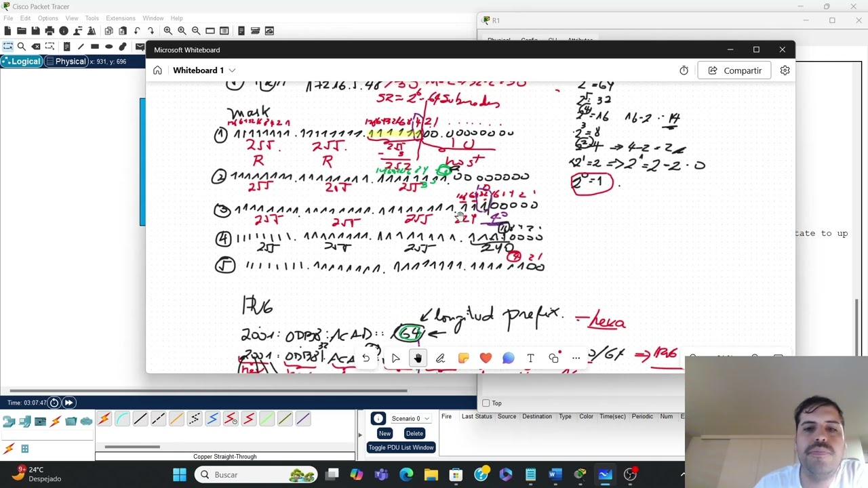Pick the copper straight-through cable

click(140, 420)
